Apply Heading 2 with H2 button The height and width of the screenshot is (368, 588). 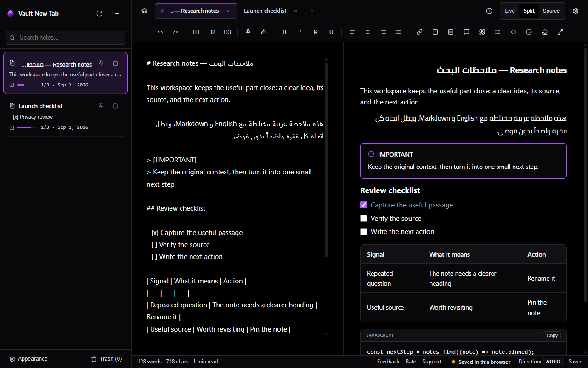pyautogui.click(x=212, y=32)
